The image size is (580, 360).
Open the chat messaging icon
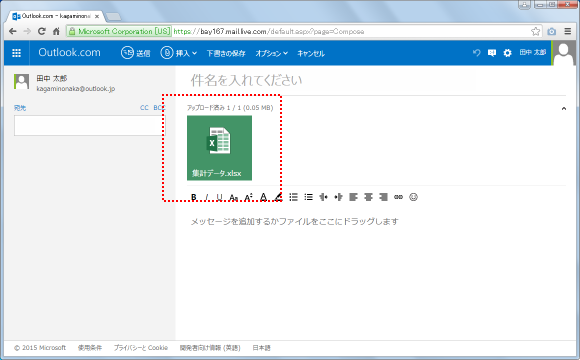pos(492,53)
